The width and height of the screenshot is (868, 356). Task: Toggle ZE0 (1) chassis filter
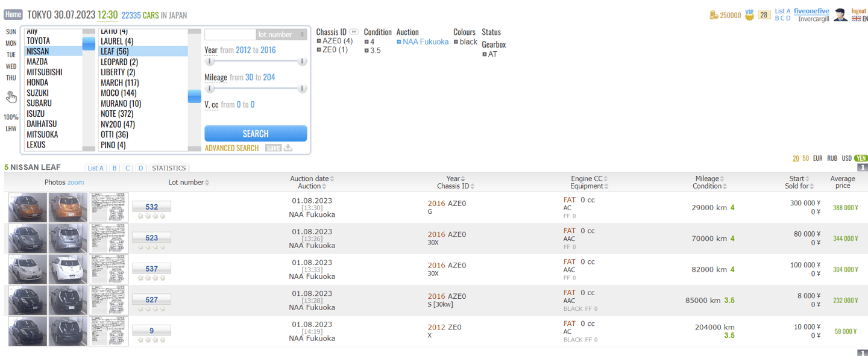coord(332,50)
